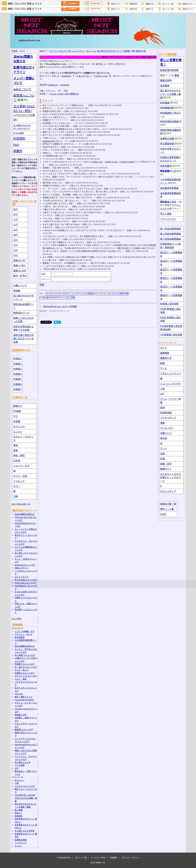The image size is (196, 868).
Task: Click the 個人差が分かれやすいワード tag chip near the 汚物 chip
Action: [53, 297]
